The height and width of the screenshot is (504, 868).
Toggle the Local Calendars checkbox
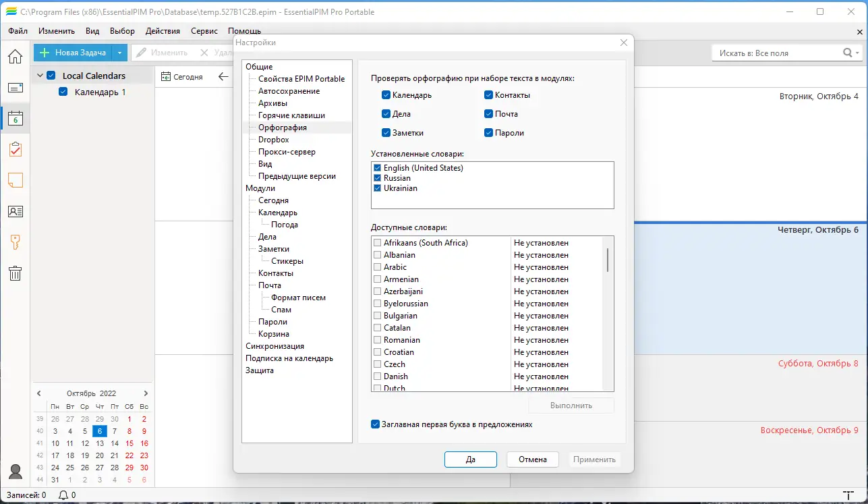tap(51, 76)
